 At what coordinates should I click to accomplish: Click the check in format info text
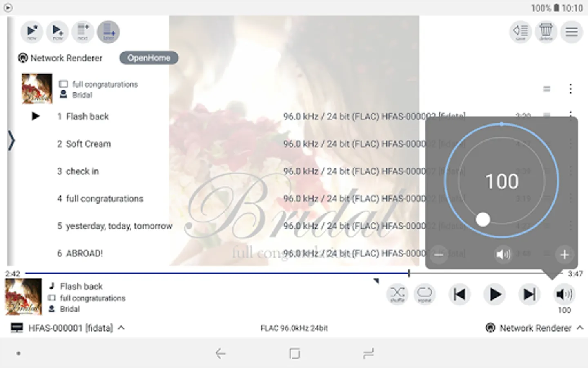[374, 171]
